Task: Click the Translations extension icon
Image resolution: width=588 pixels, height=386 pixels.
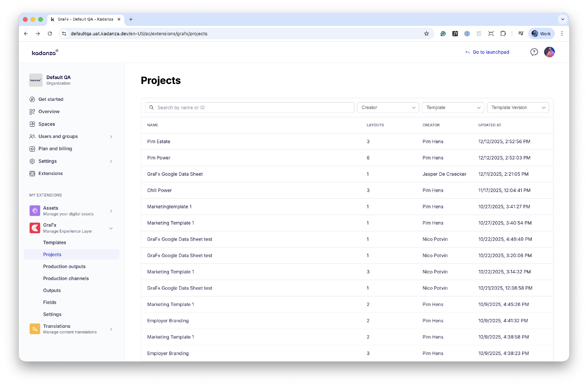Action: (34, 329)
